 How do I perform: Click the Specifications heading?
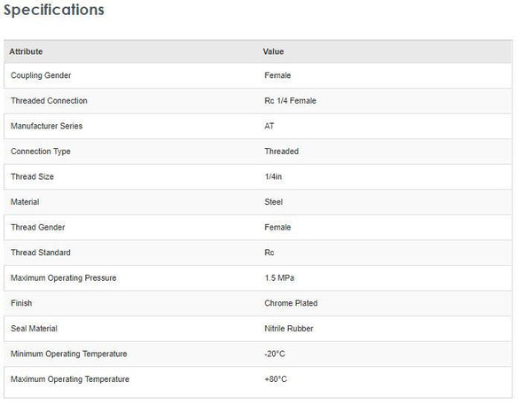[54, 11]
